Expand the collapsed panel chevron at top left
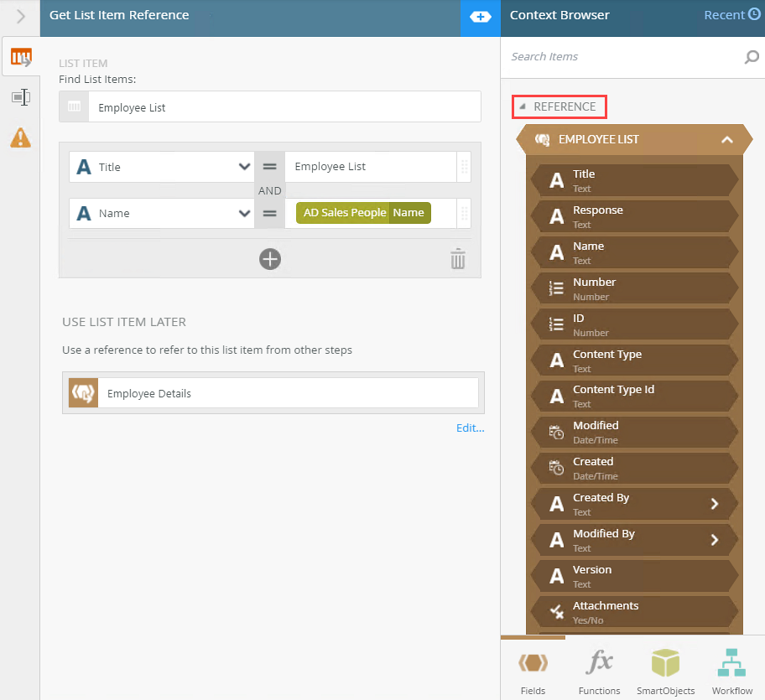This screenshot has width=765, height=700. pyautogui.click(x=20, y=17)
